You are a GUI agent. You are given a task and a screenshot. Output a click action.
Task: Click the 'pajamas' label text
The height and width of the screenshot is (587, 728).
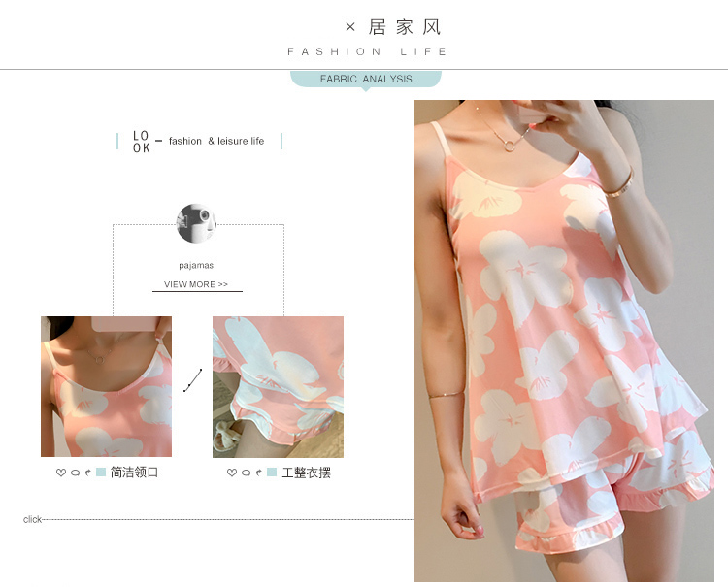click(196, 266)
